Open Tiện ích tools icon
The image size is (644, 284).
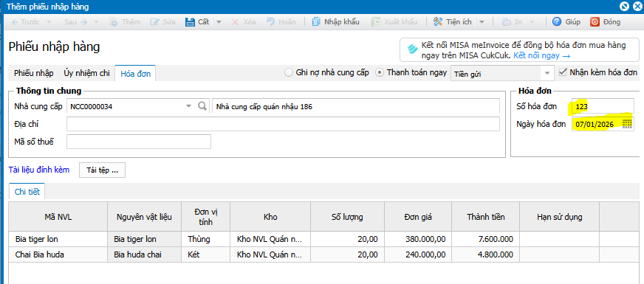coord(438,22)
